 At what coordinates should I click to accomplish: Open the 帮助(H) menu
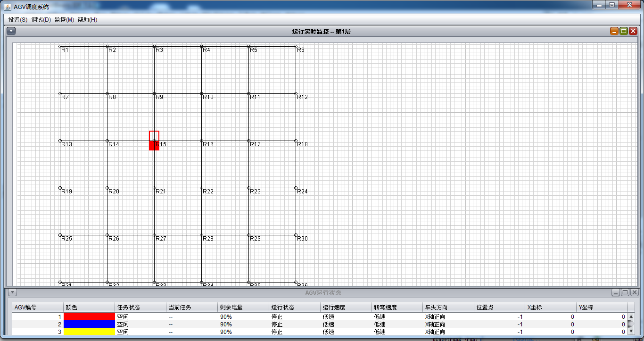coord(87,20)
